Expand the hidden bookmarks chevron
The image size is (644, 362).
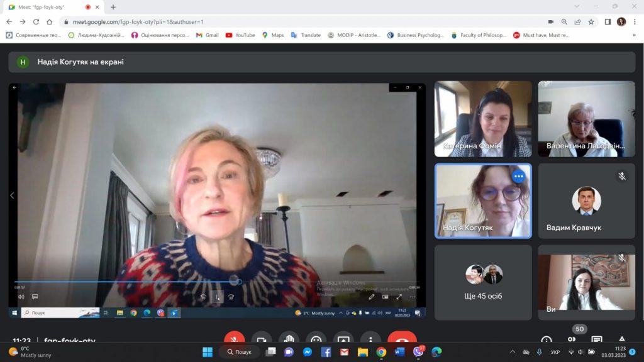[x=634, y=35]
